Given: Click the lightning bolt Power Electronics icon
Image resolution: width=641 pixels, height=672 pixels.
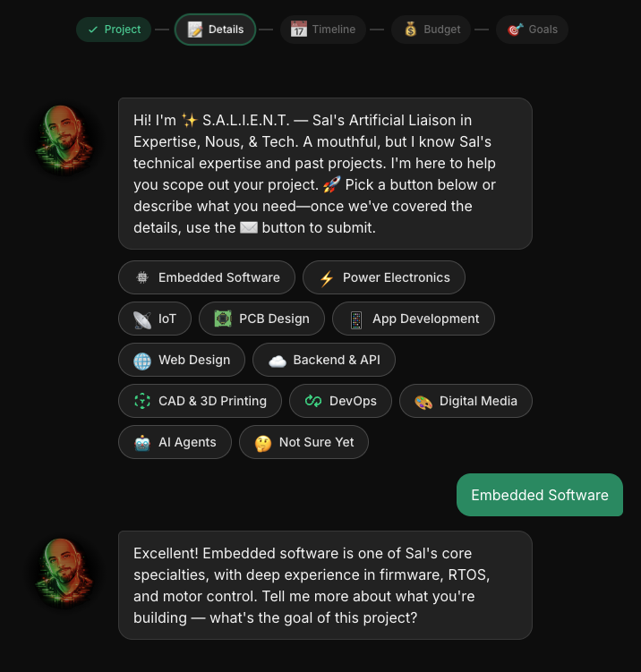Looking at the screenshot, I should (327, 278).
